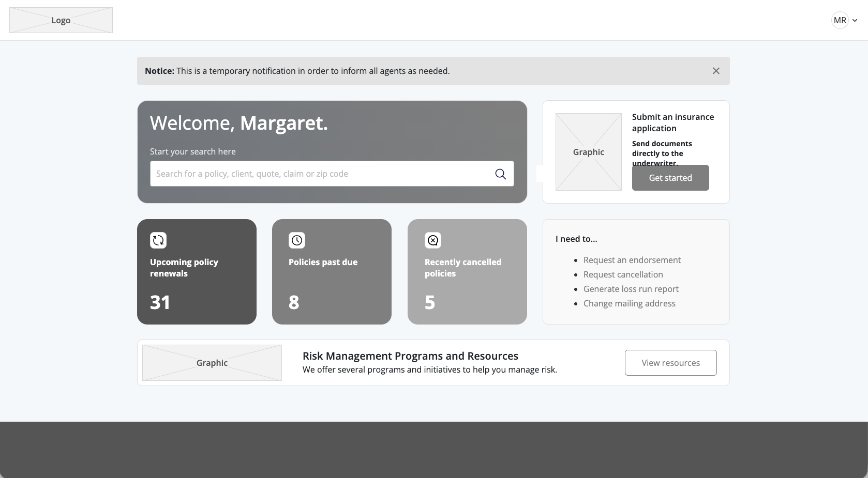Select Request cancellation link
The height and width of the screenshot is (478, 868).
tap(623, 274)
